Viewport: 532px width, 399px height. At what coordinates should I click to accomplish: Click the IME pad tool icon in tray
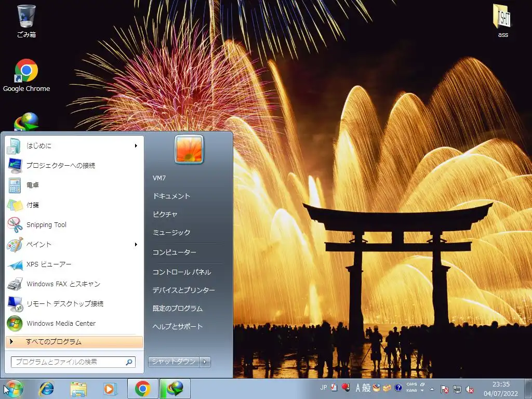(x=376, y=388)
